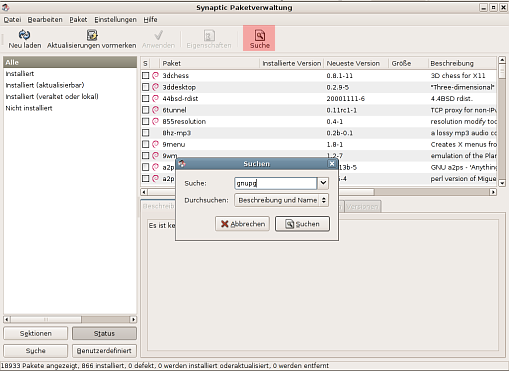
Task: Close the Suchen dialog
Action: (332, 164)
